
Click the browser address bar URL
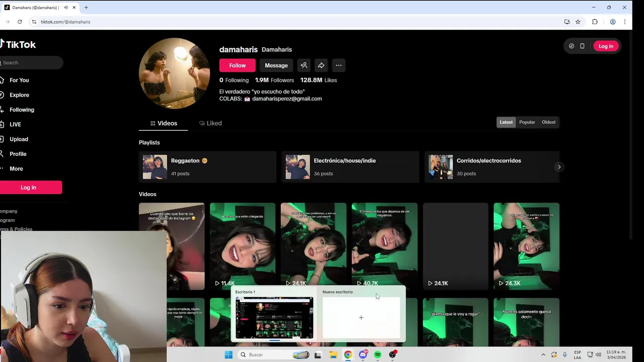(65, 22)
